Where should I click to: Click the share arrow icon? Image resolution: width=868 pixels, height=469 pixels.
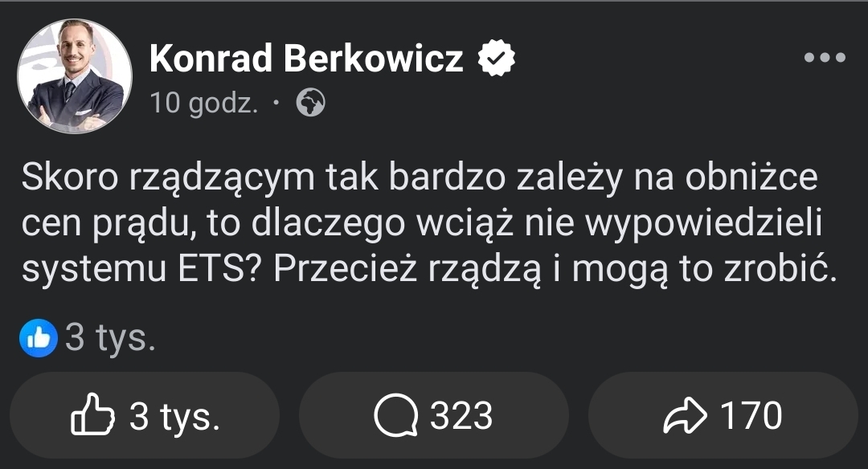686,416
